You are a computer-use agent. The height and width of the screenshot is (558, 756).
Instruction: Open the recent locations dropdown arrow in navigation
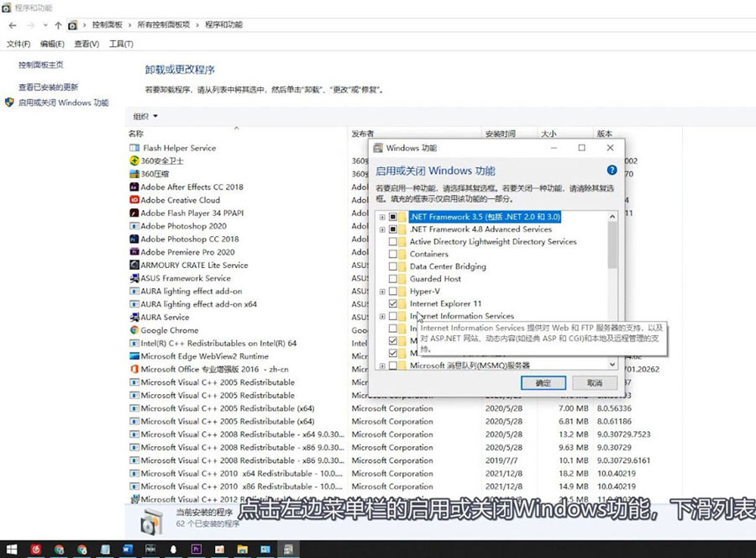(x=45, y=25)
